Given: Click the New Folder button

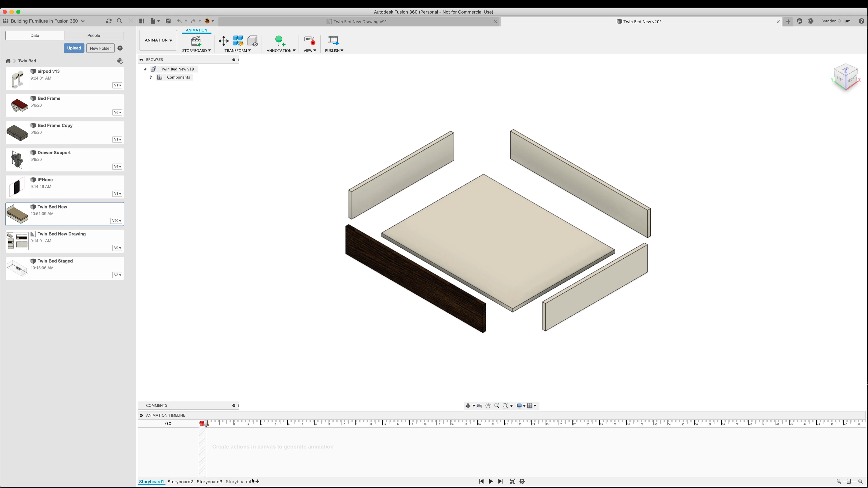Looking at the screenshot, I should pos(100,48).
